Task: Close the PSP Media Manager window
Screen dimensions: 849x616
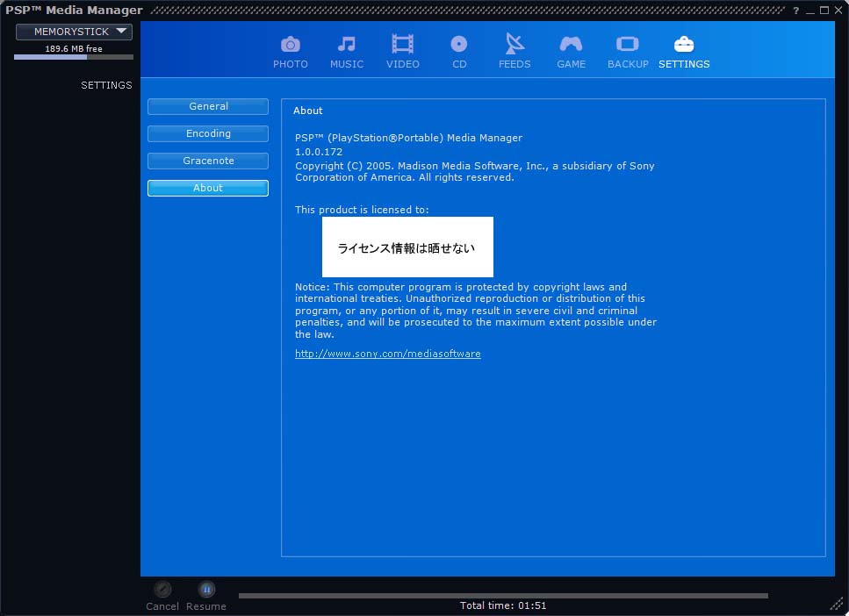Action: [x=838, y=11]
